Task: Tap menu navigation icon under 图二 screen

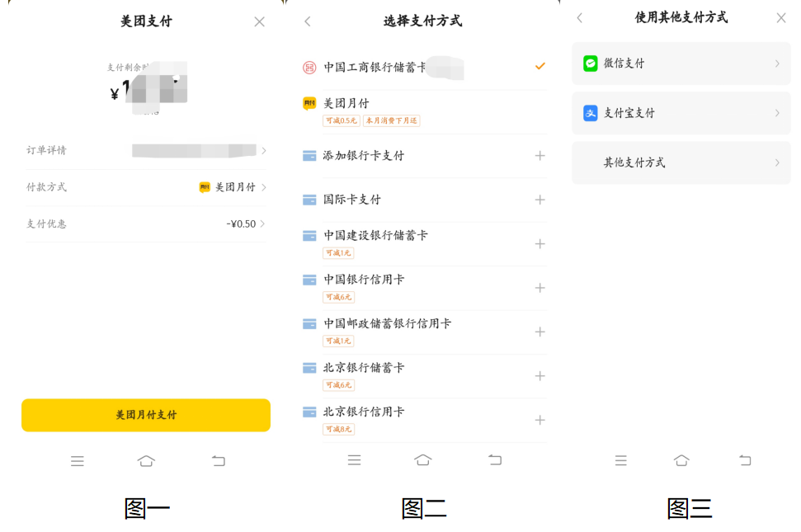Action: point(354,460)
